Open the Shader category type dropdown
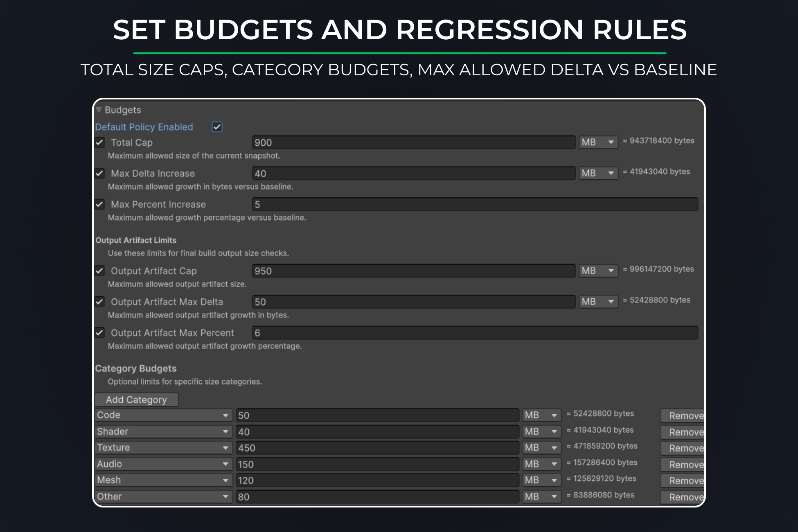Image resolution: width=798 pixels, height=532 pixels. (x=163, y=431)
